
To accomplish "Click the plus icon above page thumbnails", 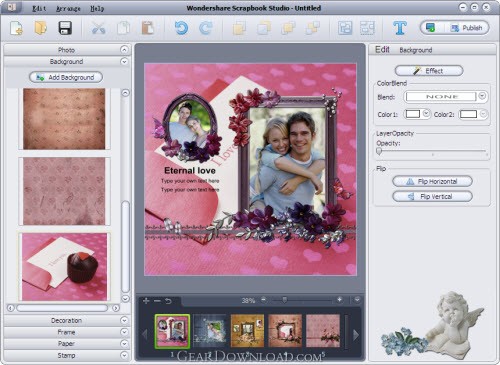I will point(146,301).
